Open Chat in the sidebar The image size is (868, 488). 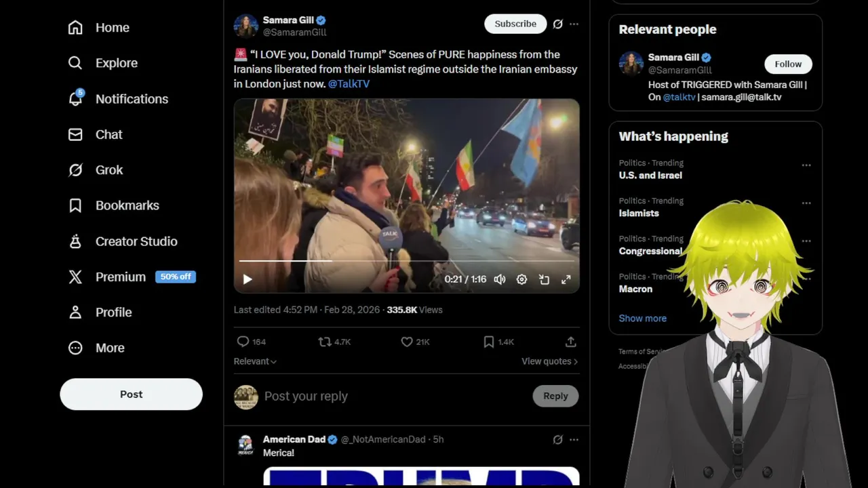(96, 134)
